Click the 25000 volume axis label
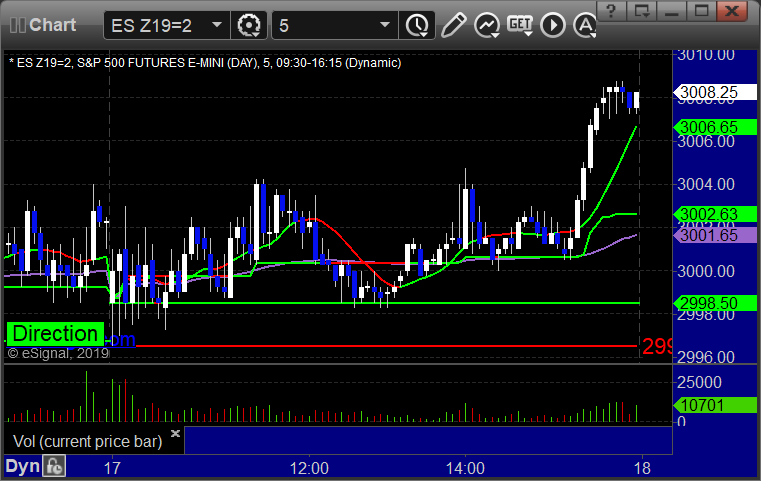The image size is (761, 481). point(699,382)
